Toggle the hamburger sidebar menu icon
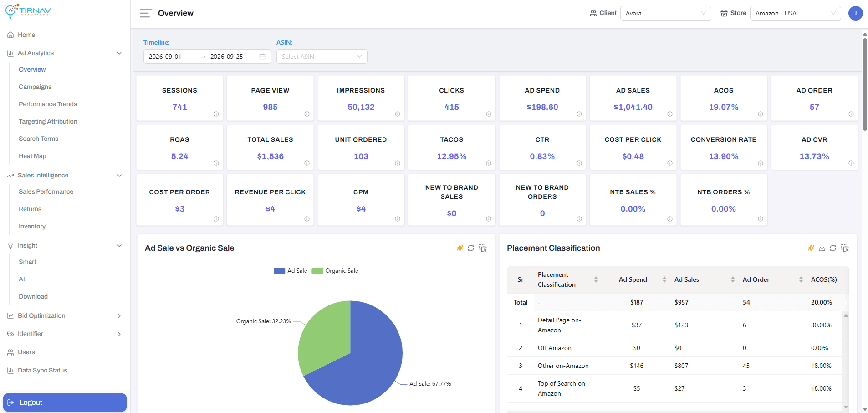This screenshot has width=868, height=413. 146,13
